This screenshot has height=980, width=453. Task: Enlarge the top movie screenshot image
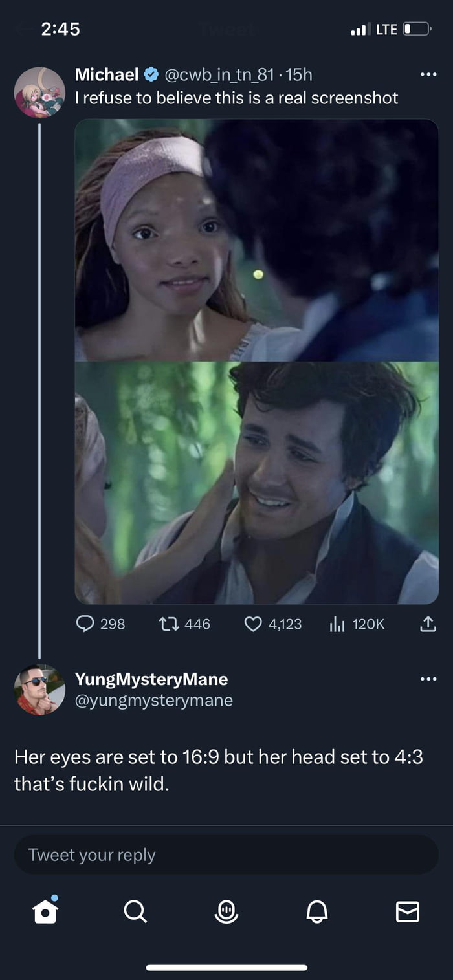256,240
